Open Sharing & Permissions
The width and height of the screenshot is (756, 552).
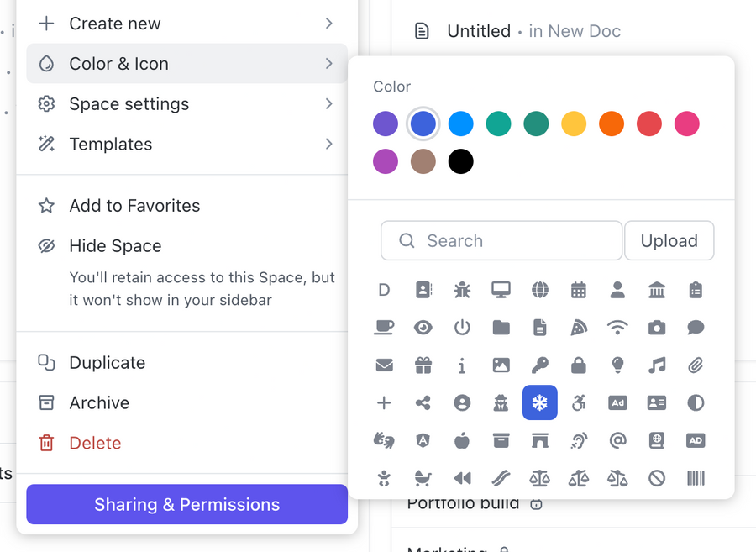click(x=186, y=504)
